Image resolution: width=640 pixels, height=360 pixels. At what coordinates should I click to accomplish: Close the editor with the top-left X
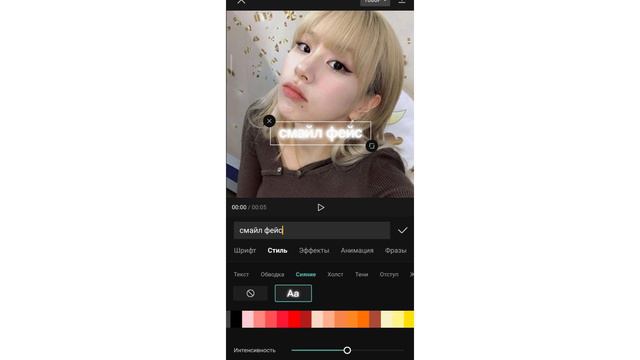241,2
